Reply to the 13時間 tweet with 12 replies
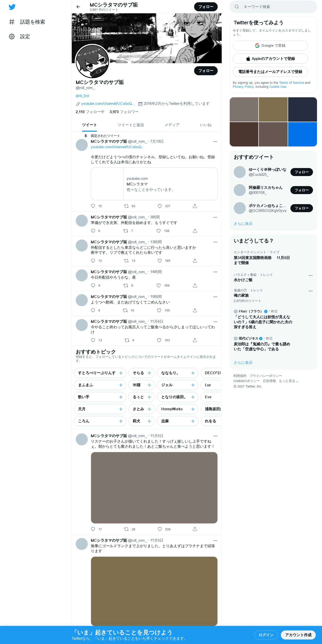The image size is (322, 644). (93, 261)
